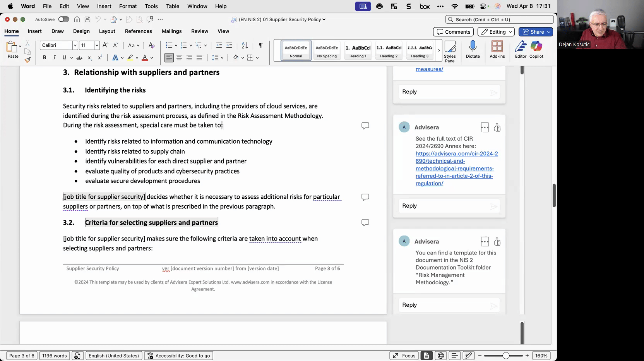Screen dimensions: 644x361
Task: Click the zoom slider handle
Action: [505, 356]
